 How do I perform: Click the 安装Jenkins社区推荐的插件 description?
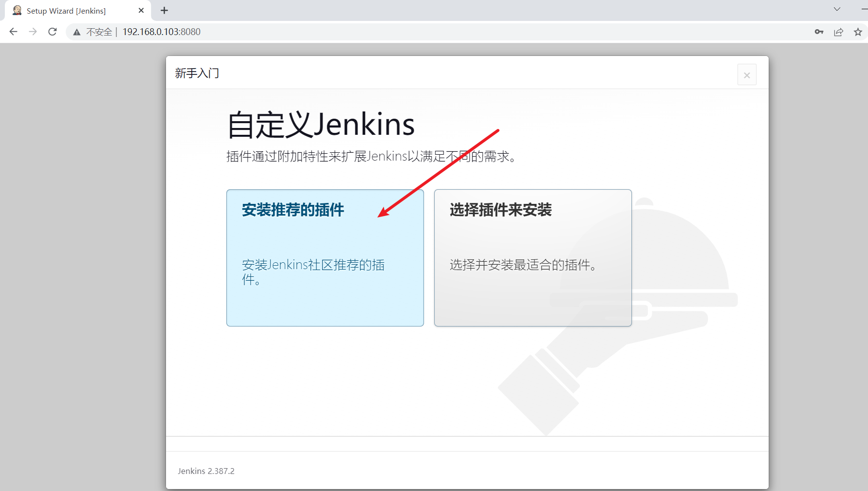[x=314, y=272]
